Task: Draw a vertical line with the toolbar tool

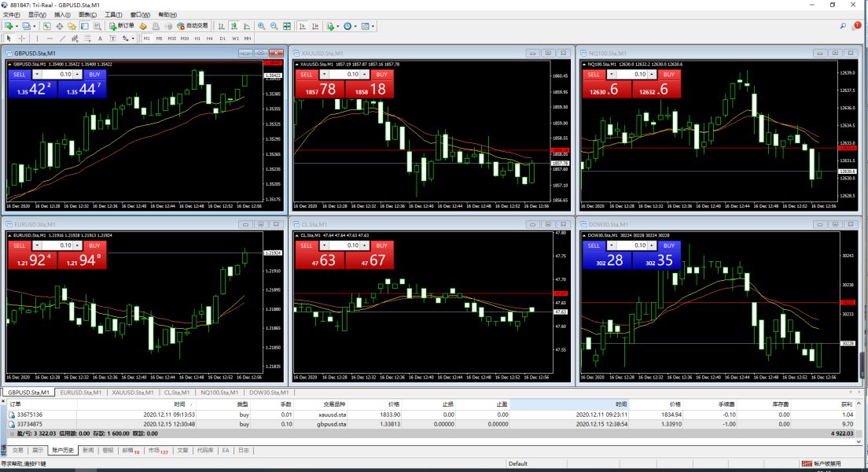Action: (x=37, y=39)
